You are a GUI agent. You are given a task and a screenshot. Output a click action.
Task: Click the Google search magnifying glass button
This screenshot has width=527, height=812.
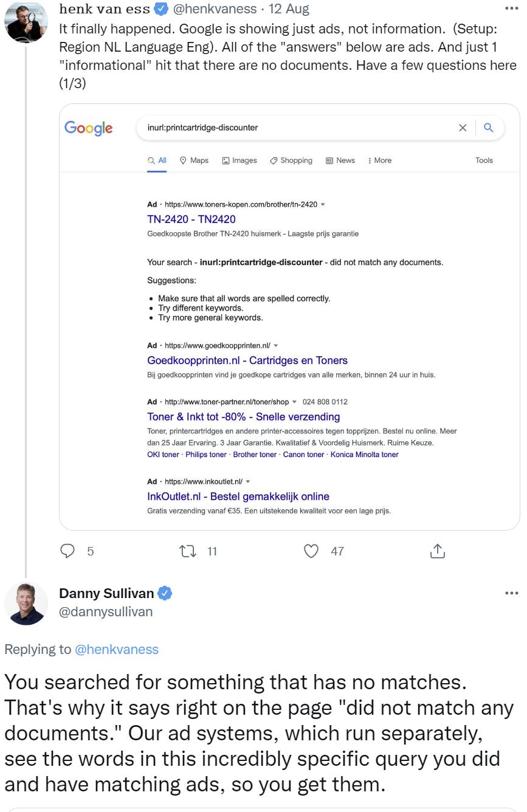(x=489, y=128)
